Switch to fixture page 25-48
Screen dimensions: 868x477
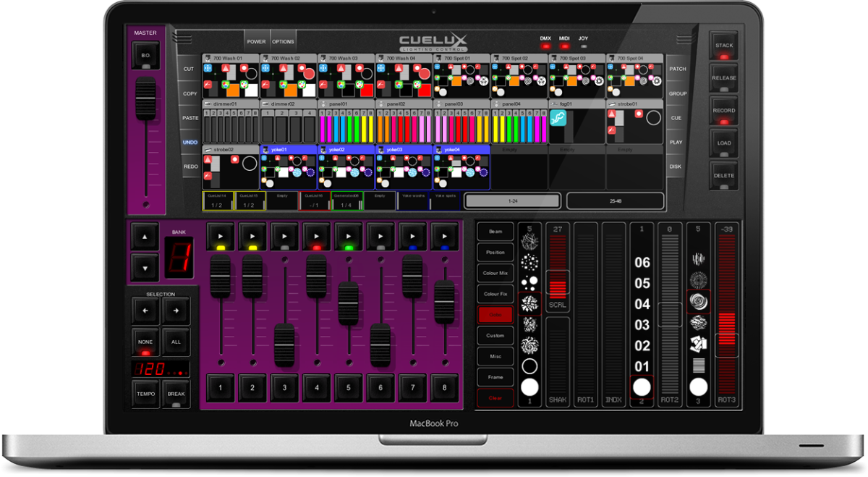[615, 200]
